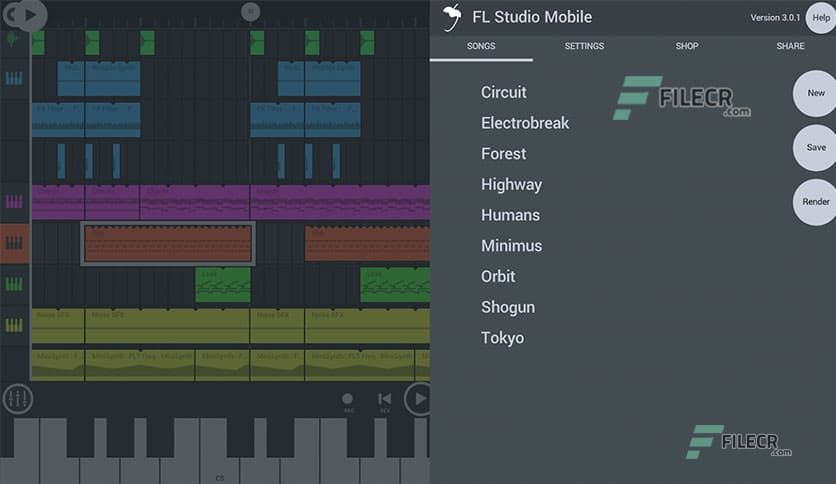The width and height of the screenshot is (836, 484).
Task: Select the orange highlighted track icon
Action: 14,243
